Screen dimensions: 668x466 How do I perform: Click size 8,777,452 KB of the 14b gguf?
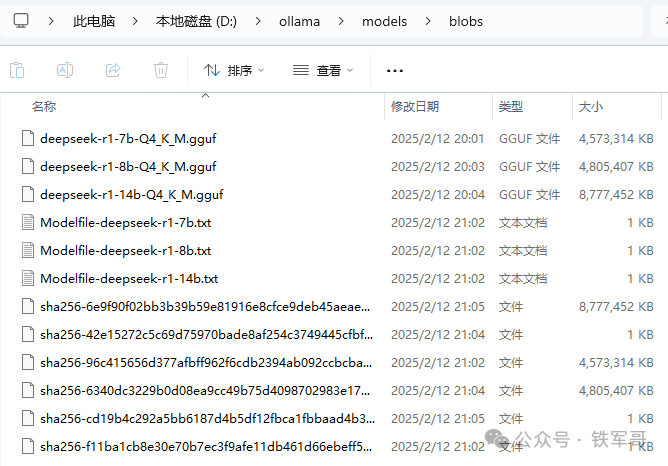(616, 195)
